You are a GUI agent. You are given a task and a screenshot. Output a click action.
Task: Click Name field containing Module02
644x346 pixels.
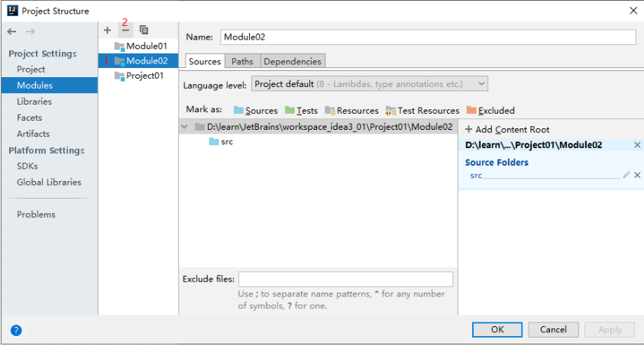tap(428, 37)
